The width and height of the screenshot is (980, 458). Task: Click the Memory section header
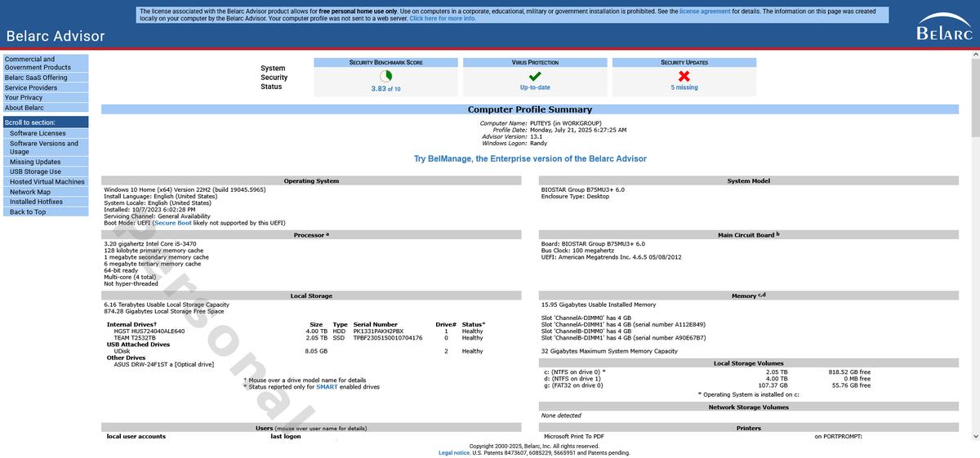coord(749,296)
